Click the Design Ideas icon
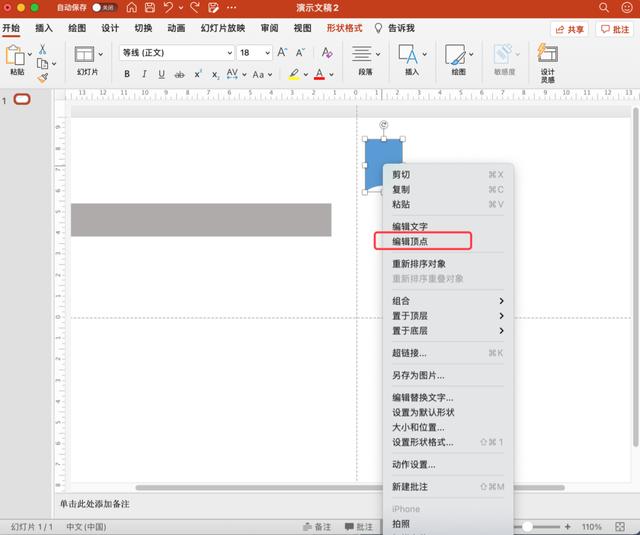The image size is (640, 535). 547,53
